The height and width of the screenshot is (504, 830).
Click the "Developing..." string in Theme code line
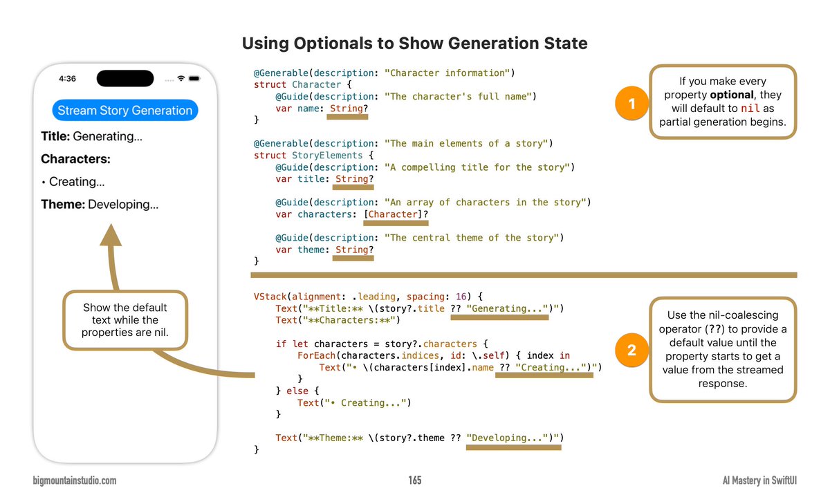point(506,438)
